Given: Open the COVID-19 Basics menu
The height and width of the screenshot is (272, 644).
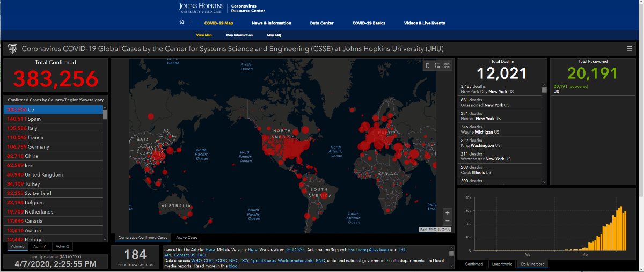Looking at the screenshot, I should click(x=369, y=23).
